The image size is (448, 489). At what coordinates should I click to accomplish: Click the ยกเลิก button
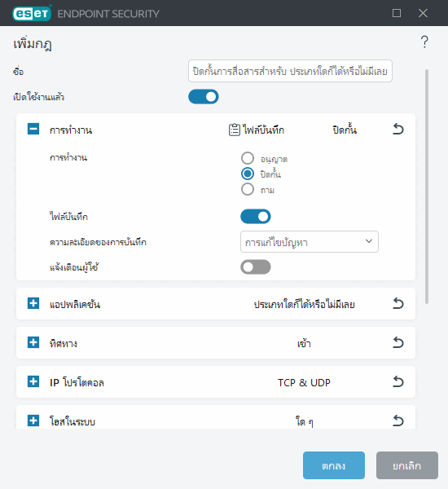(x=406, y=465)
